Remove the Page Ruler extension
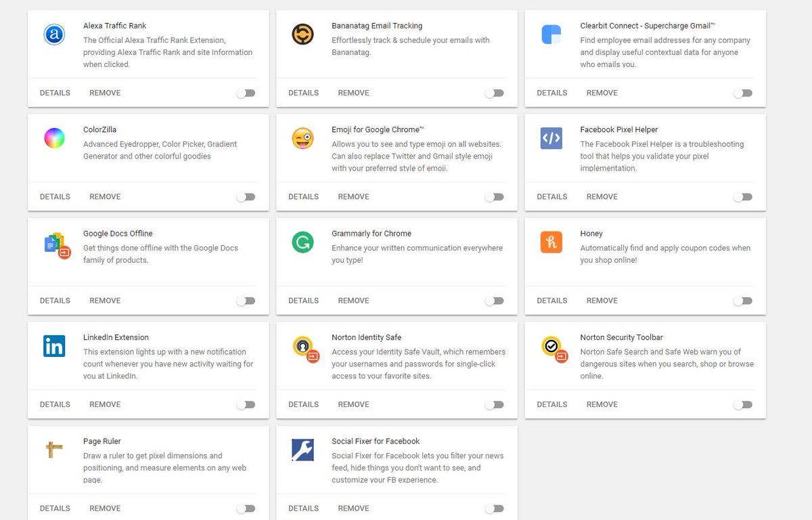The width and height of the screenshot is (812, 520). pos(105,508)
